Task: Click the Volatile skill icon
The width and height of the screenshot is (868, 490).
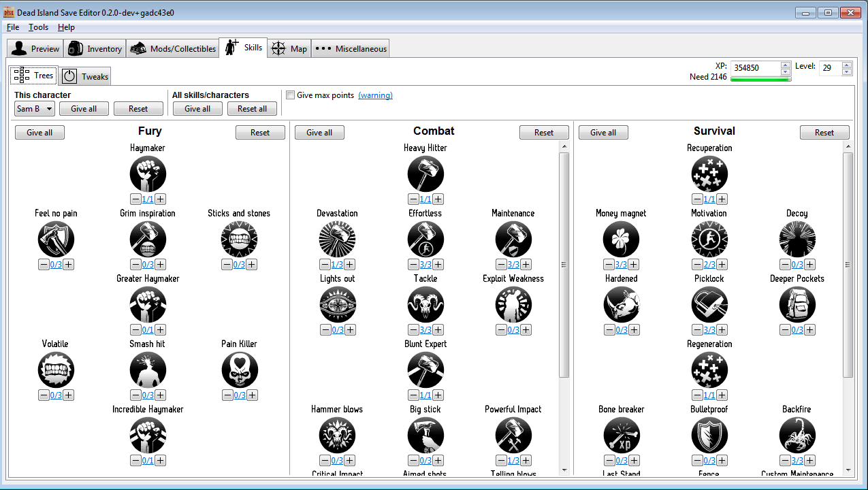Action: [x=56, y=370]
